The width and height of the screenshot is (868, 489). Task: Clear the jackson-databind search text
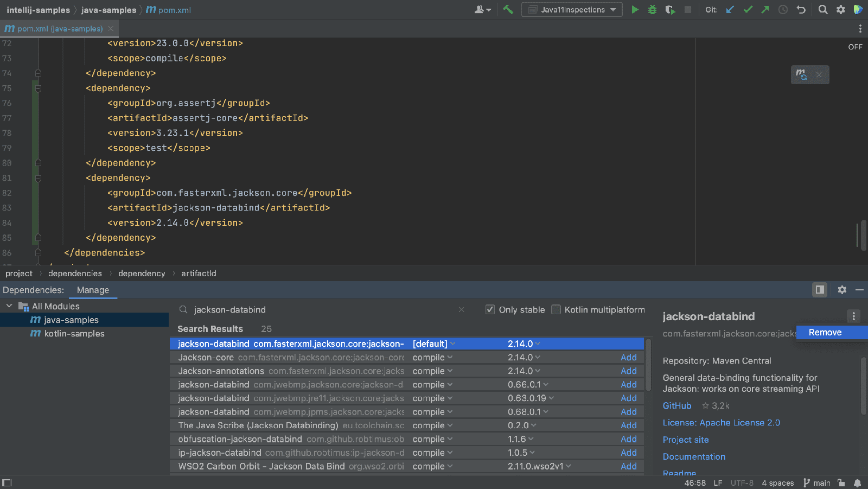[461, 309]
